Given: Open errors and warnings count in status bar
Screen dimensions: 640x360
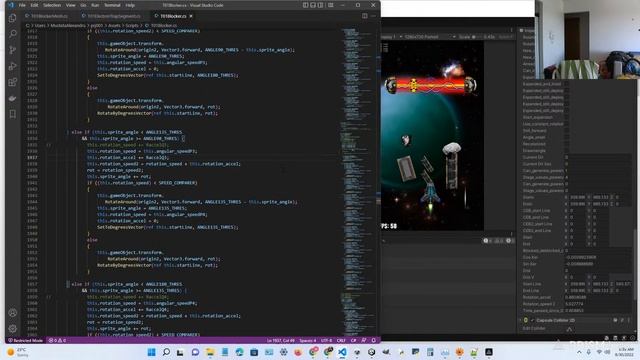Looking at the screenshot, I should click(57, 340).
